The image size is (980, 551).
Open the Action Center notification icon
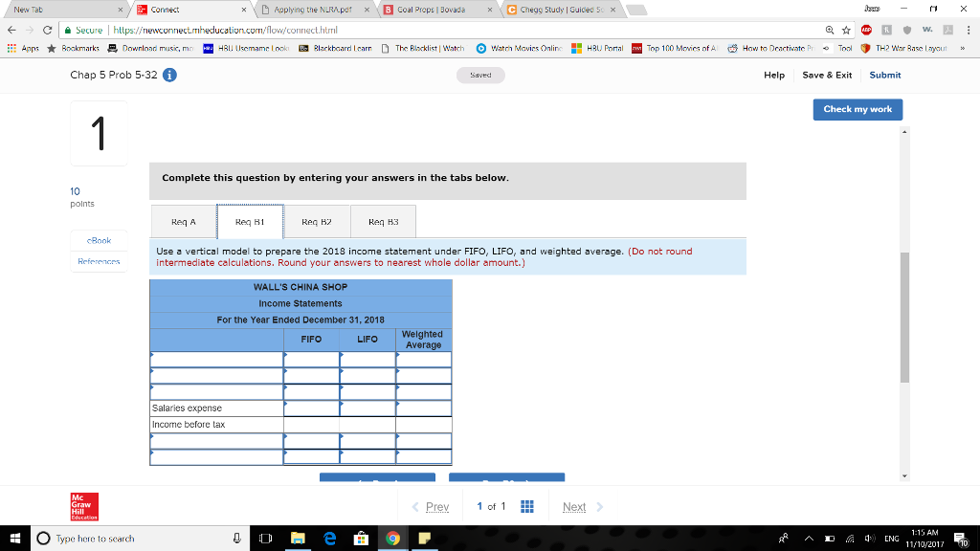tap(961, 539)
